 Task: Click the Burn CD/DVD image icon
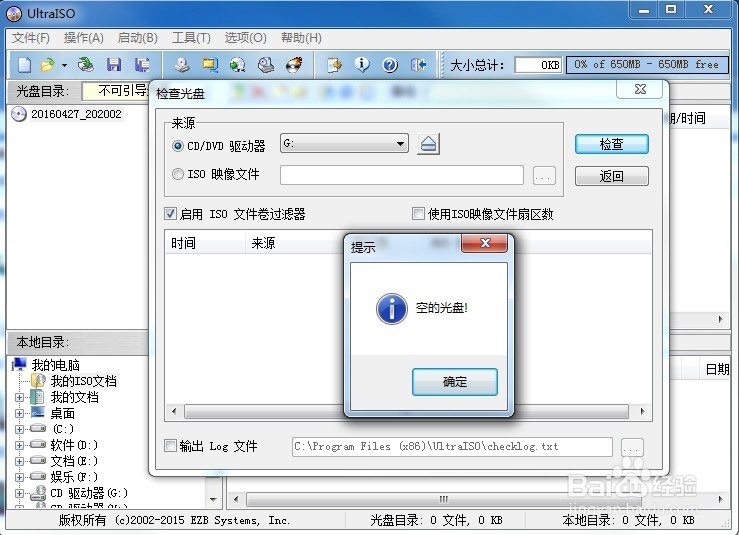coord(294,65)
